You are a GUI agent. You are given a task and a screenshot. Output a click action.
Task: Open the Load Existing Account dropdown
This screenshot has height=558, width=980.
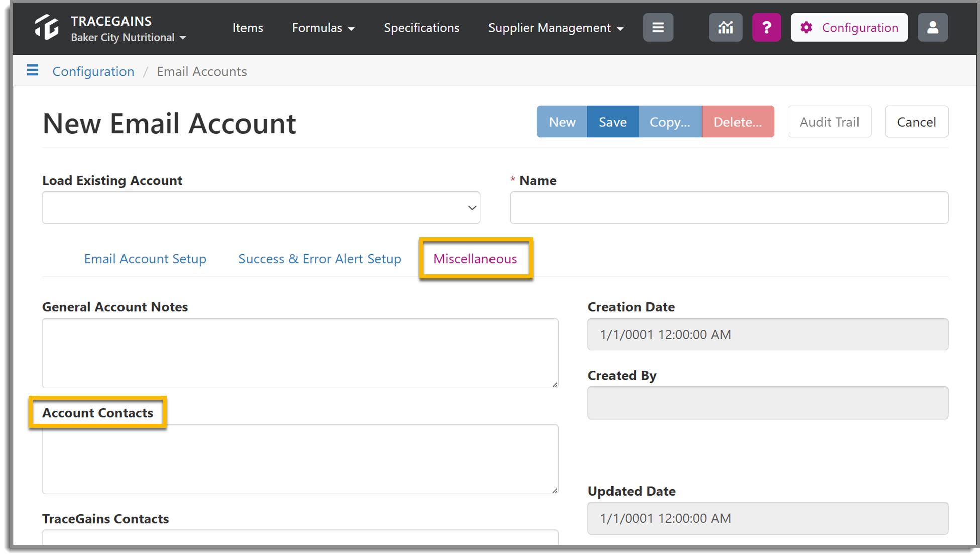coord(261,207)
